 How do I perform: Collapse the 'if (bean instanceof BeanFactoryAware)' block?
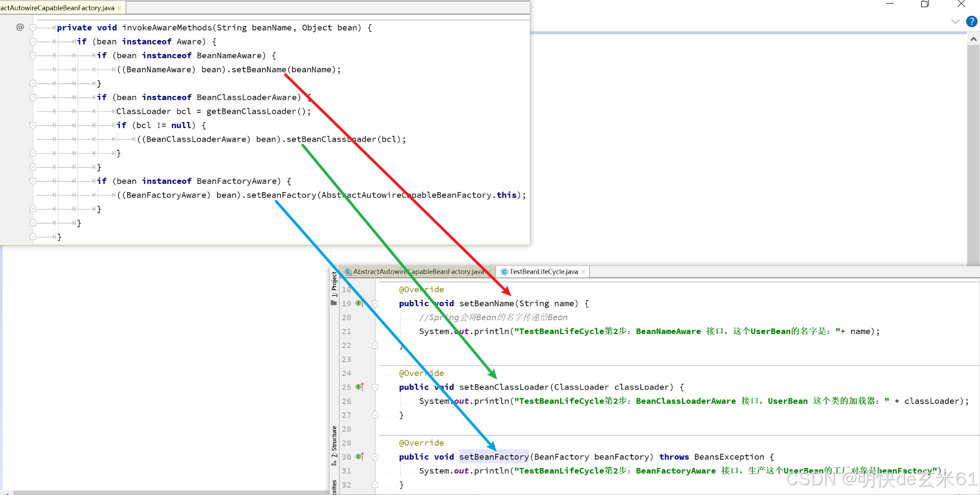point(33,181)
